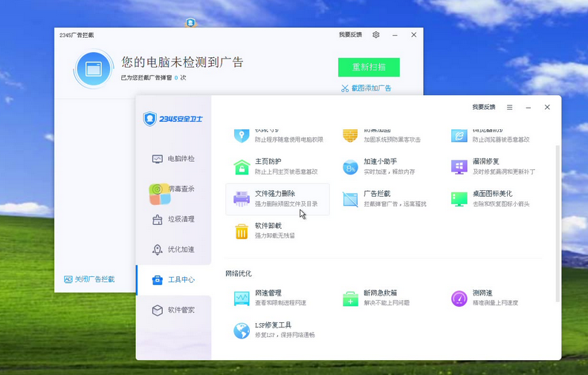Click 我要反馈 in 2345安全卫士 window

click(x=484, y=107)
